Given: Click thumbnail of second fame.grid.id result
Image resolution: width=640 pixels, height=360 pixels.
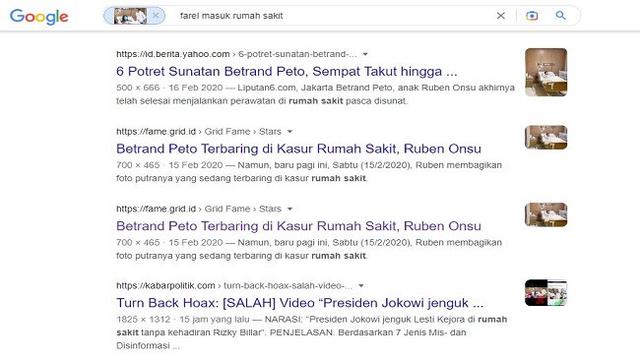Looking at the screenshot, I should tap(546, 215).
